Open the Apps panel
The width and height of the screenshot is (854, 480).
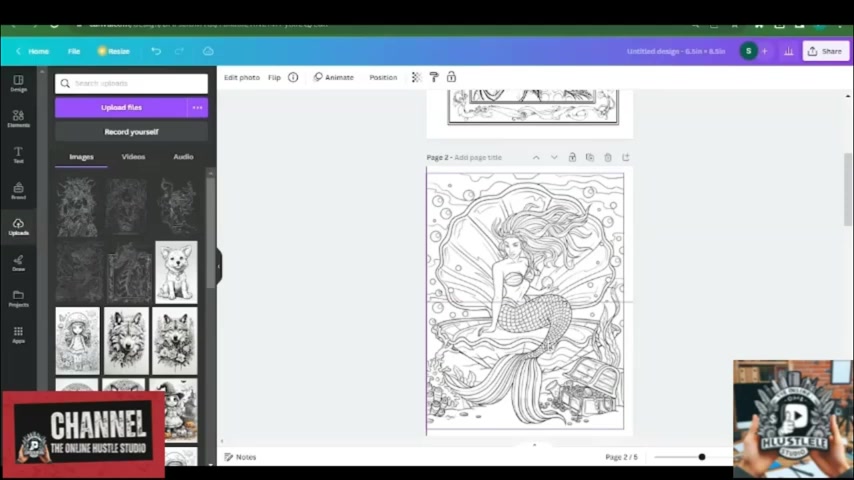pos(19,335)
